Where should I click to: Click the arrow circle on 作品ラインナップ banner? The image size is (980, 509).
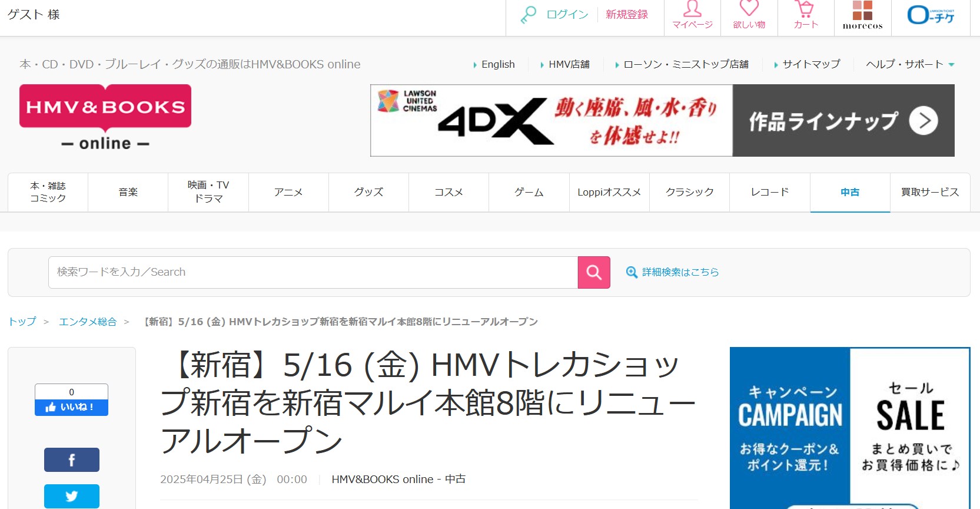[923, 121]
